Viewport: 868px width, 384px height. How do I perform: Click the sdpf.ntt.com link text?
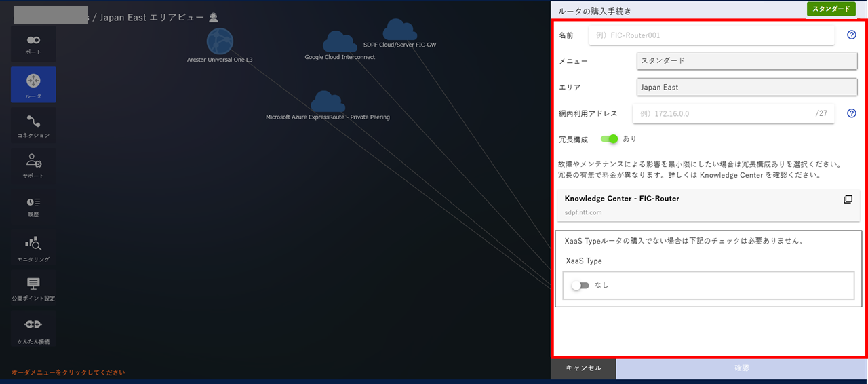click(583, 212)
